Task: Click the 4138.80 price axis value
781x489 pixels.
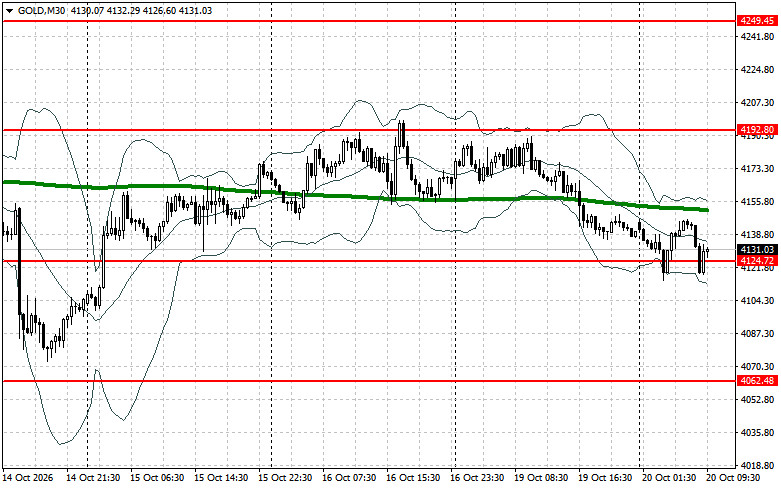Action: click(757, 235)
